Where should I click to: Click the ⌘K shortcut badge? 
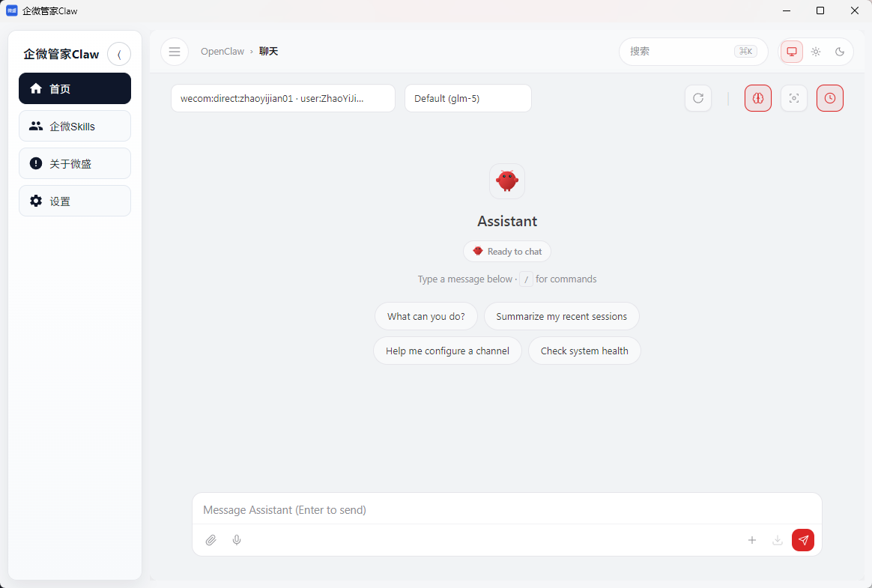click(745, 52)
